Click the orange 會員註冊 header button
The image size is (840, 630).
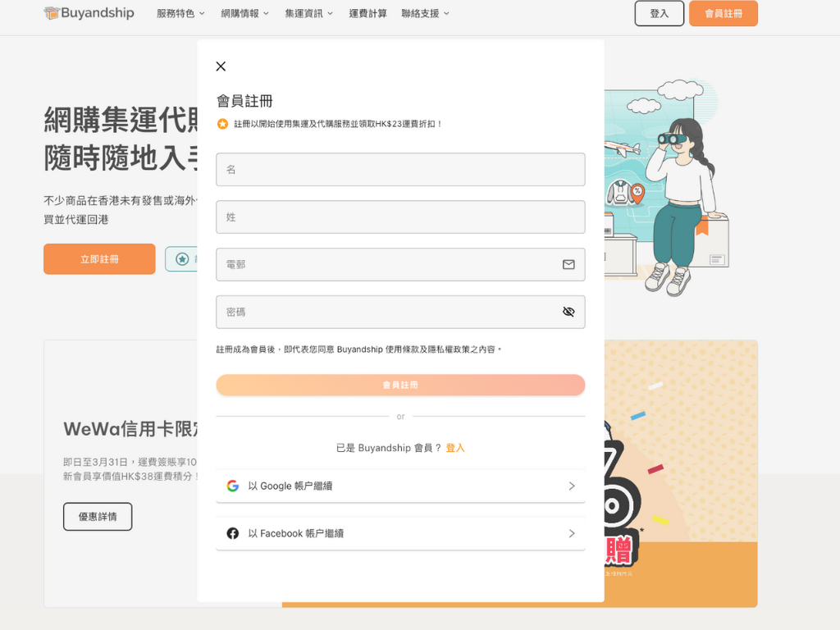(x=723, y=13)
